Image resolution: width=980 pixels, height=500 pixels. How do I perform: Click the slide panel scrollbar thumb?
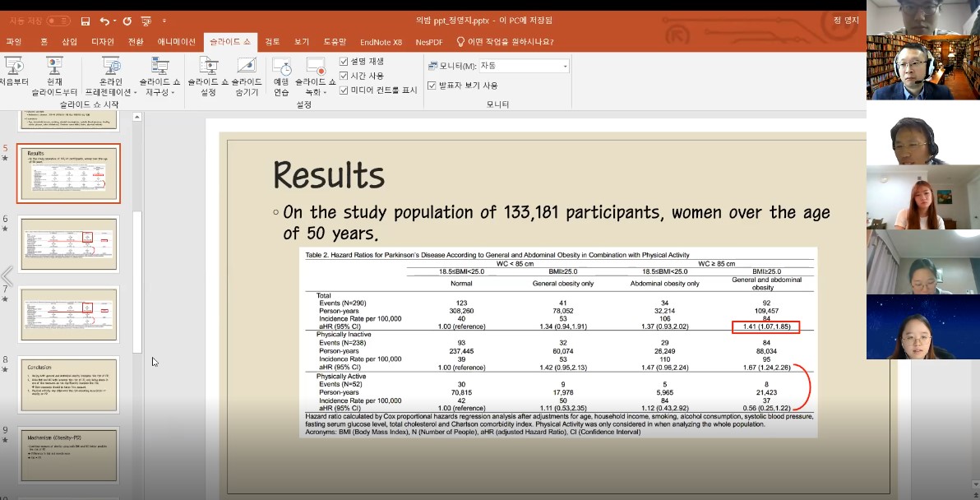click(137, 283)
